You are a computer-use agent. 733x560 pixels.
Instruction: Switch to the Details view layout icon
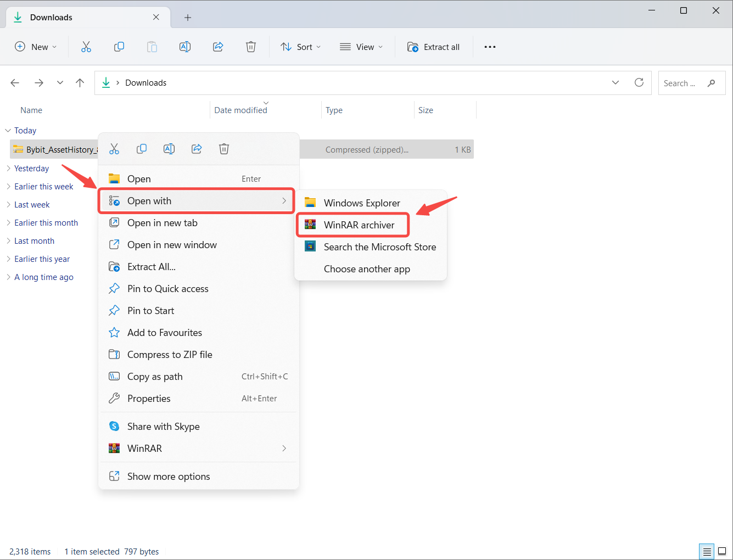pyautogui.click(x=707, y=551)
